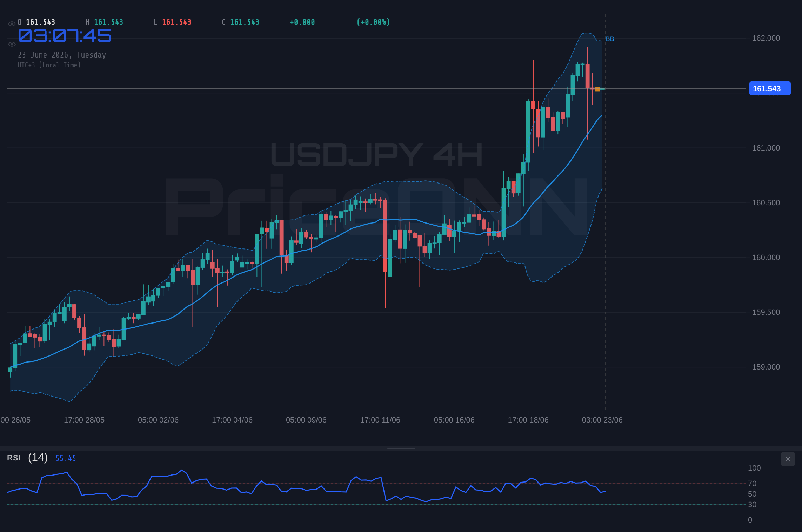
Task: Click the RSI (14) period setting
Action: pyautogui.click(x=38, y=458)
